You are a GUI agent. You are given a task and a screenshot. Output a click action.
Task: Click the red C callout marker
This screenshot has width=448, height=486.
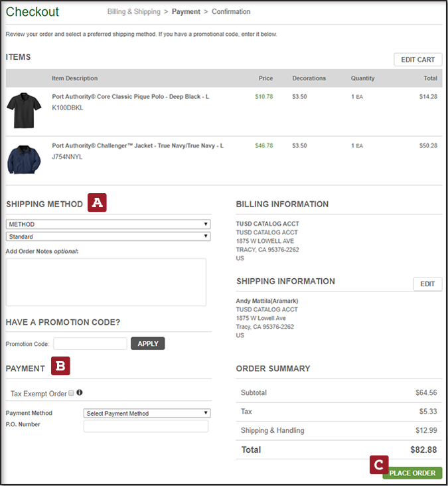(x=378, y=464)
